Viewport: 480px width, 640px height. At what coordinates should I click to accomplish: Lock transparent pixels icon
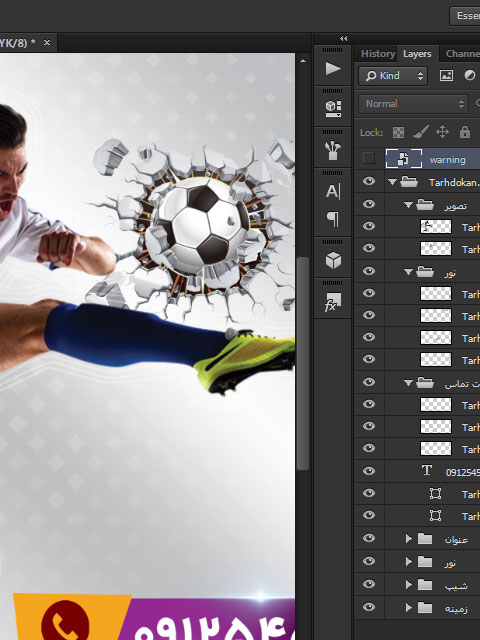click(x=398, y=132)
